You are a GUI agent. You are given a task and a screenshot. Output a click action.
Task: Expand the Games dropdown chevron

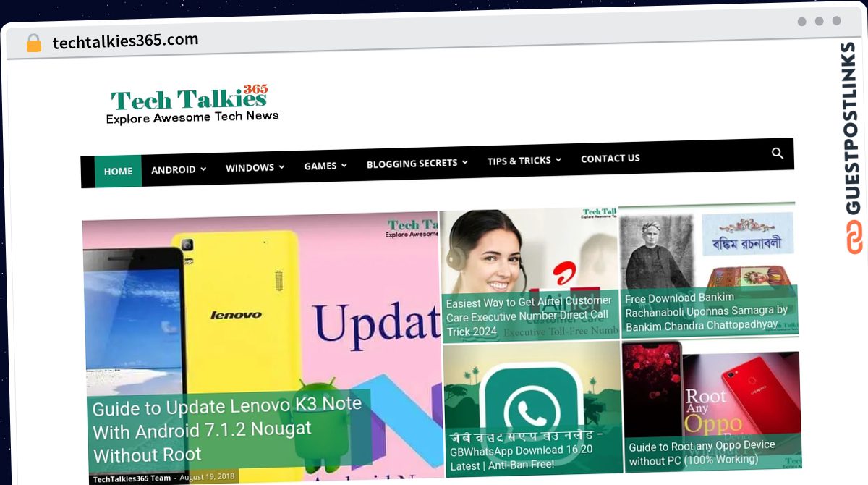coord(344,165)
